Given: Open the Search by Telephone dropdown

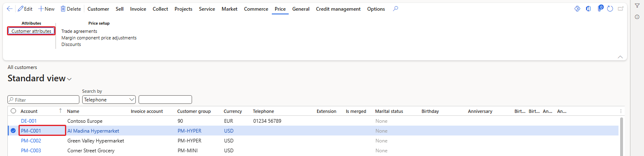Looking at the screenshot, I should pyautogui.click(x=109, y=99).
